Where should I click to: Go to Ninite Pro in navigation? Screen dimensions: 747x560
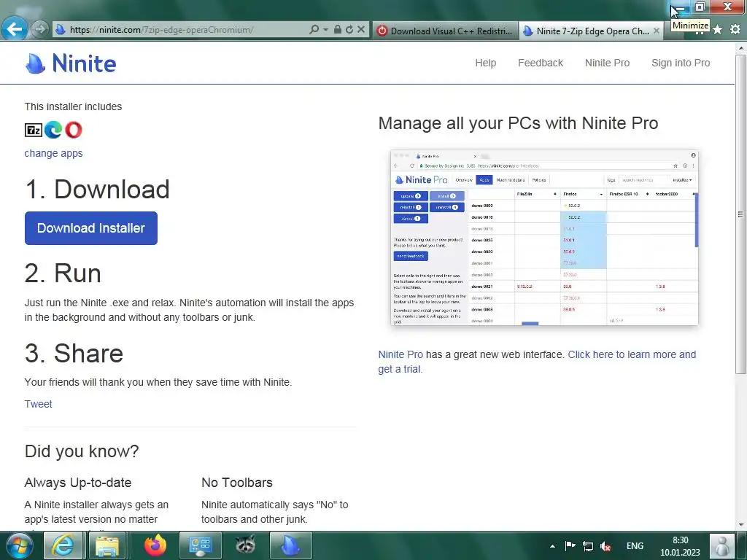tap(607, 63)
